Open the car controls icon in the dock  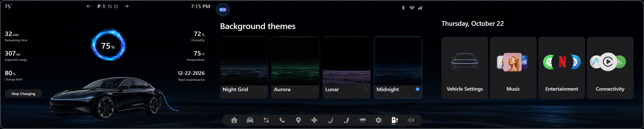click(250, 120)
